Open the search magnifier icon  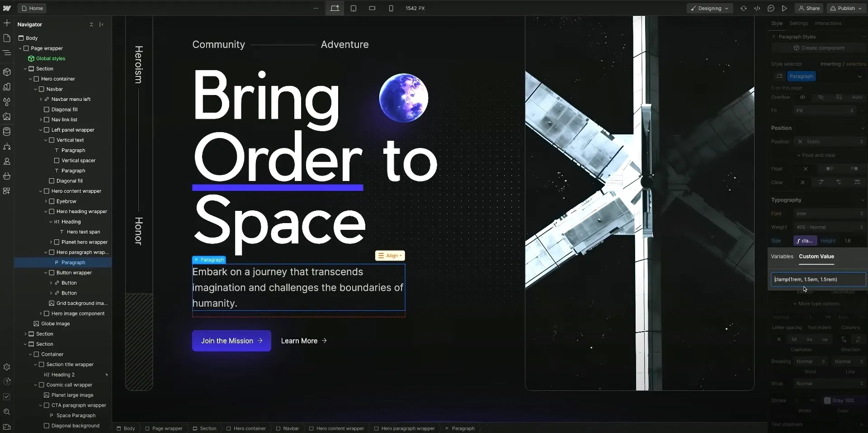pos(7,412)
